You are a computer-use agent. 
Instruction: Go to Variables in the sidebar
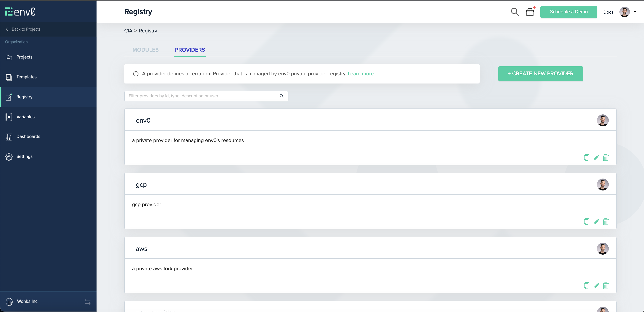25,117
